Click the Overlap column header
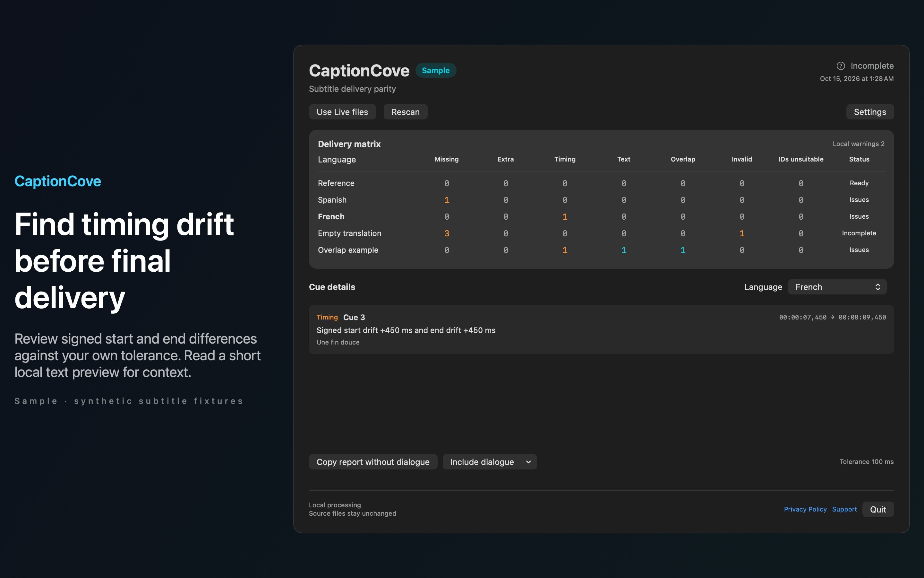924x578 pixels. (683, 159)
